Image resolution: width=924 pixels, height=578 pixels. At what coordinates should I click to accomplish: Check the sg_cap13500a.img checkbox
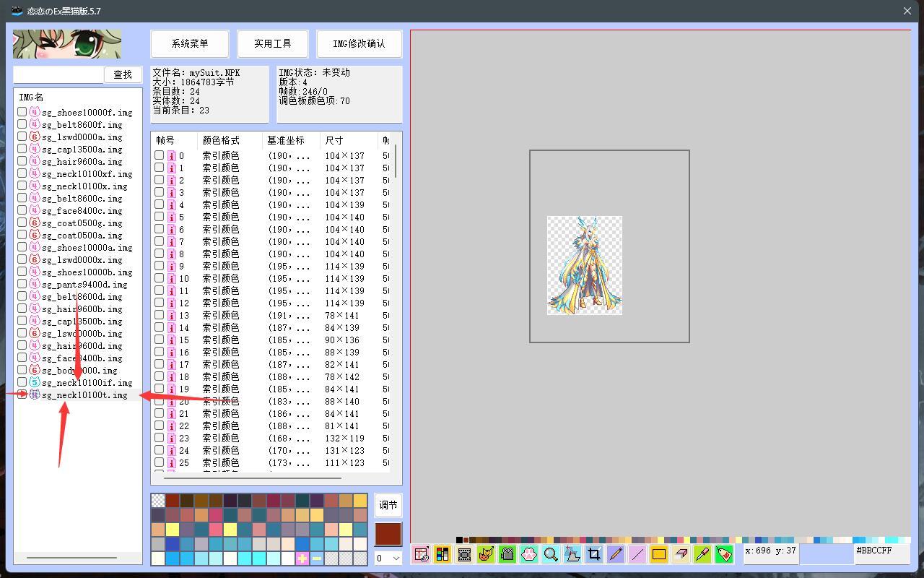(x=22, y=149)
